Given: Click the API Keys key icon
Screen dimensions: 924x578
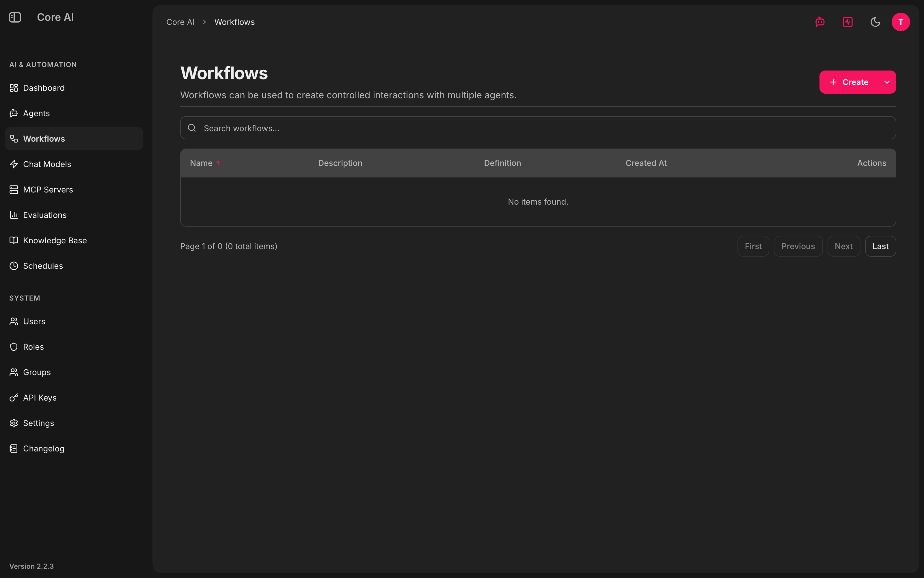Looking at the screenshot, I should point(14,398).
